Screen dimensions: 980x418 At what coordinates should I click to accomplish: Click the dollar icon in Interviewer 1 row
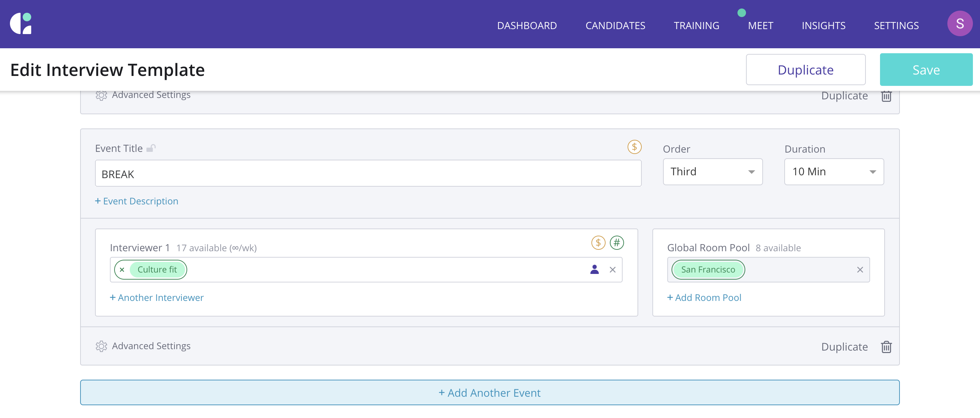coord(598,242)
